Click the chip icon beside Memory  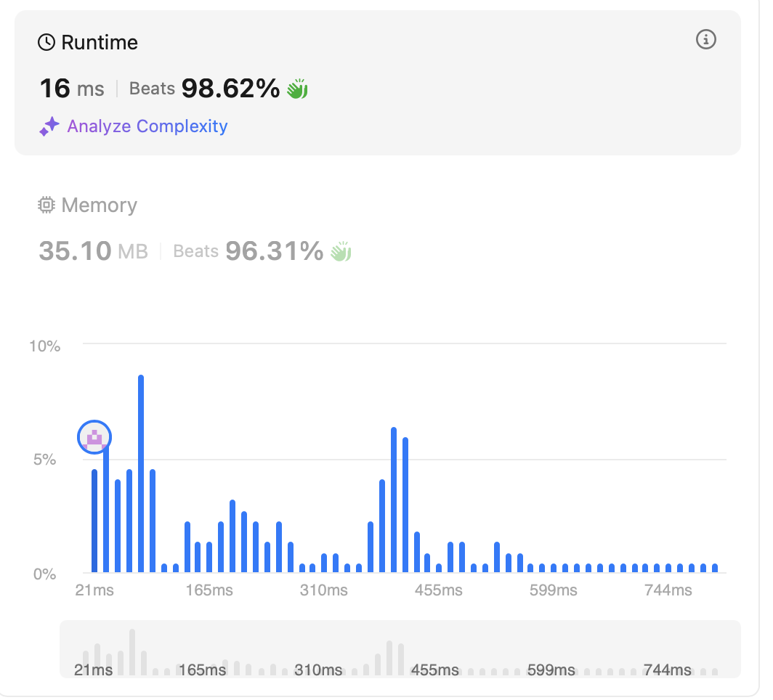46,205
